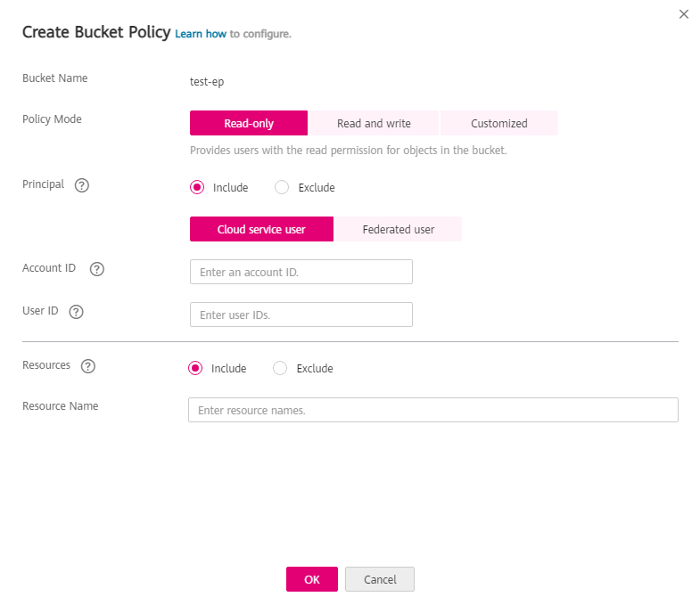This screenshot has width=700, height=605.
Task: Switch policy mode to Customized
Action: click(498, 123)
